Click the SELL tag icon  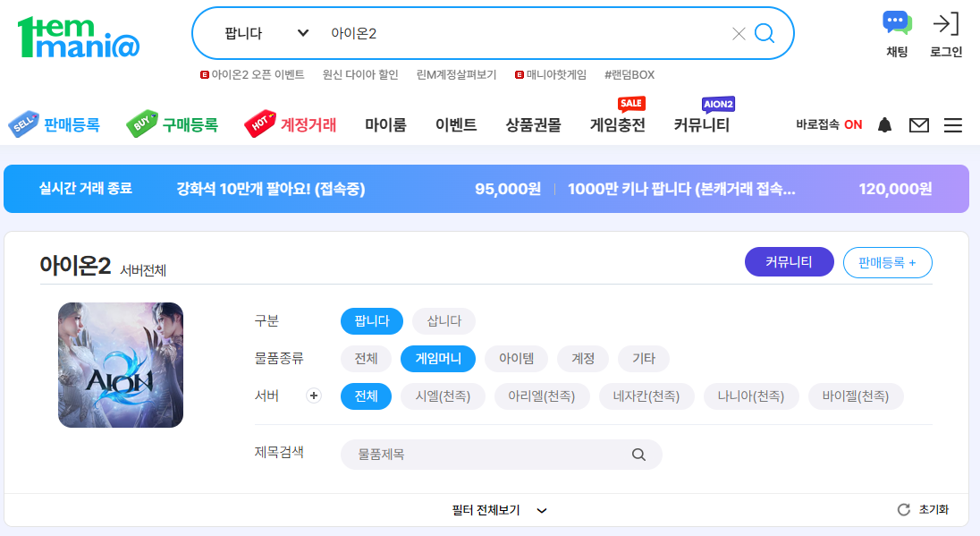(24, 124)
